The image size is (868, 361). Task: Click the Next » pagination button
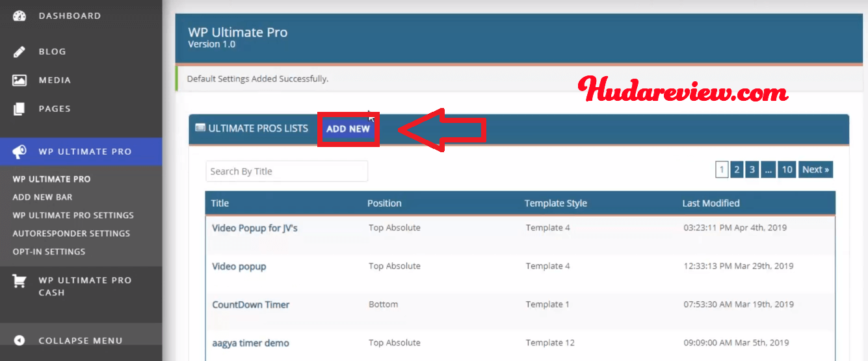coord(815,170)
